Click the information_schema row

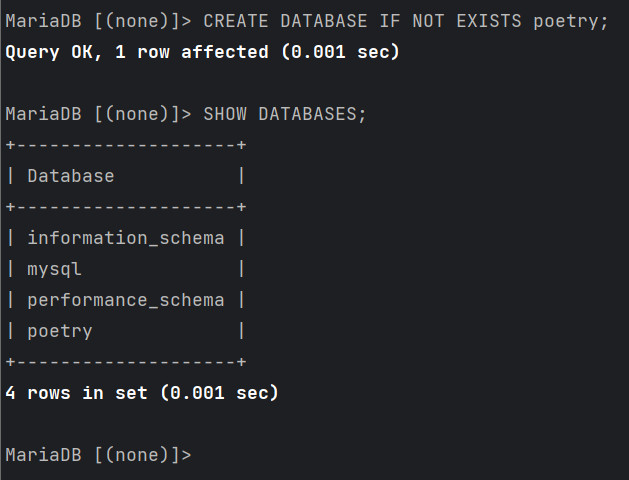tap(126, 238)
